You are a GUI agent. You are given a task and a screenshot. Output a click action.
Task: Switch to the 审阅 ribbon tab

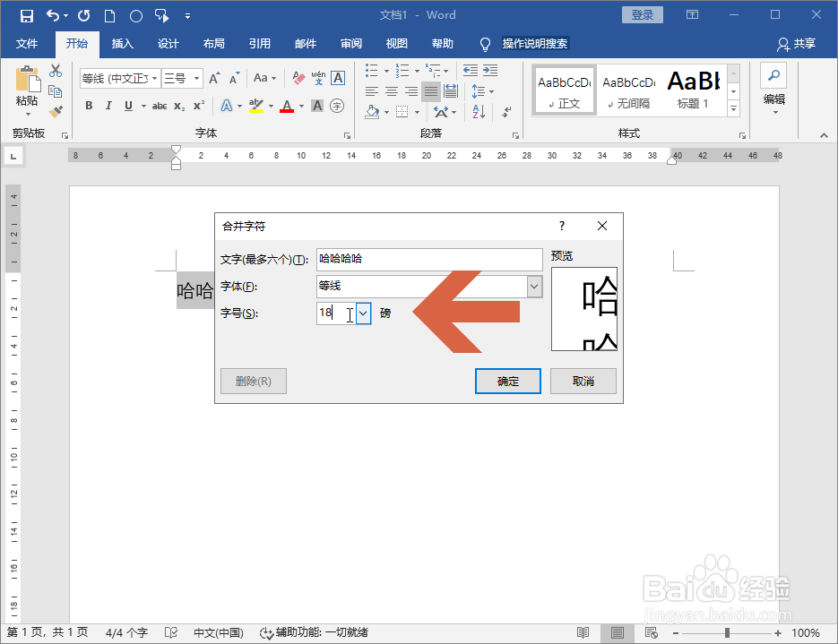[x=350, y=43]
